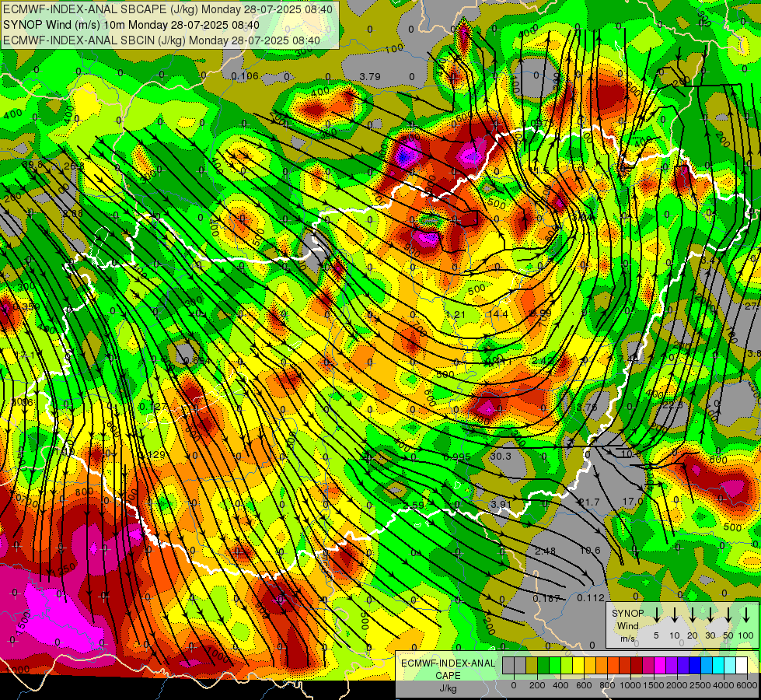This screenshot has width=761, height=700.
Task: Click the 30 m/s wind arrow in SYNOP legend
Action: (710, 615)
